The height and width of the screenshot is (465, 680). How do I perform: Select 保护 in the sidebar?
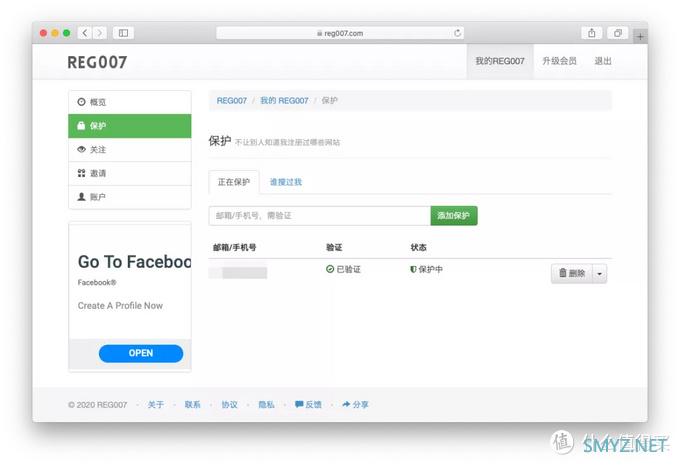(x=130, y=126)
